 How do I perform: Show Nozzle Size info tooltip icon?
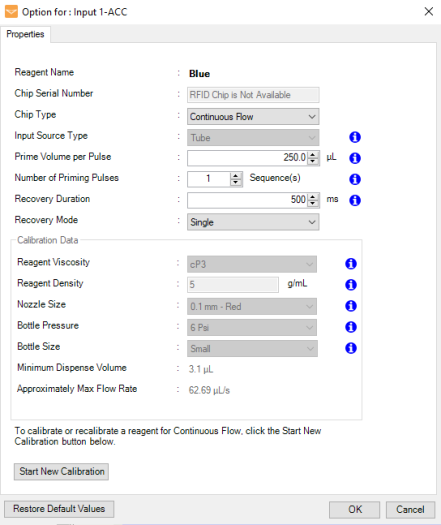[351, 306]
